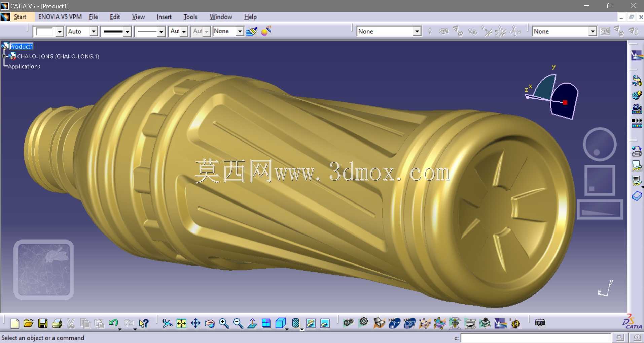Open the Insert menu

(164, 17)
